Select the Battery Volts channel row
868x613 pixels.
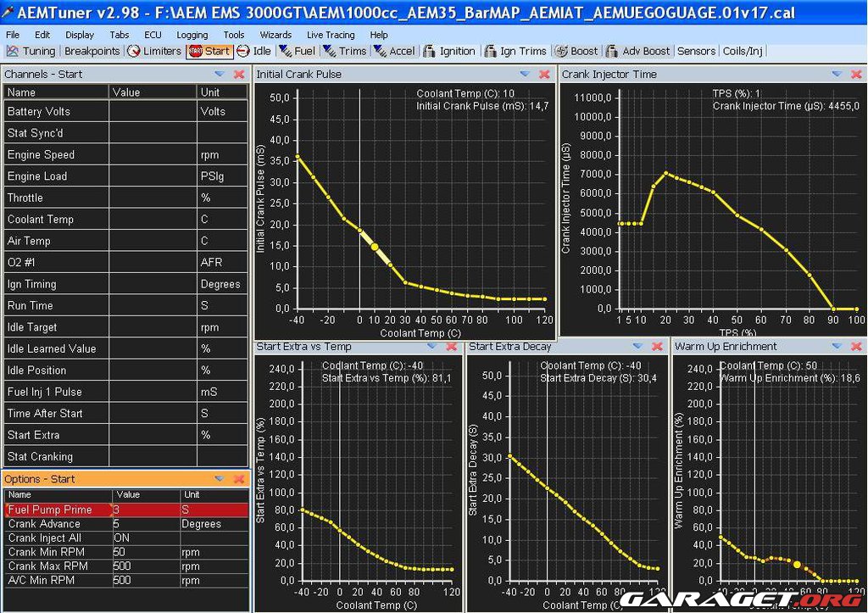tap(125, 111)
